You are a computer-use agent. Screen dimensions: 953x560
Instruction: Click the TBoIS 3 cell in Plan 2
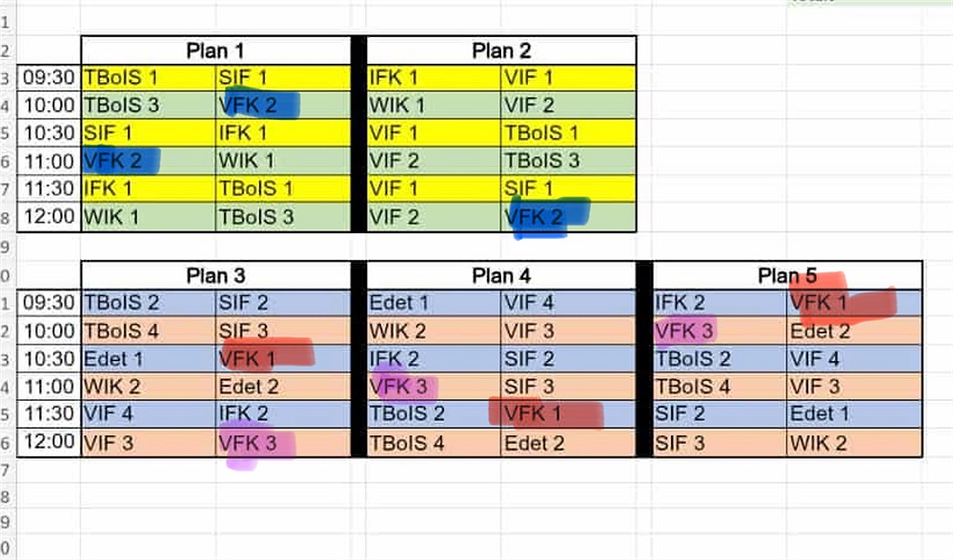[x=568, y=161]
